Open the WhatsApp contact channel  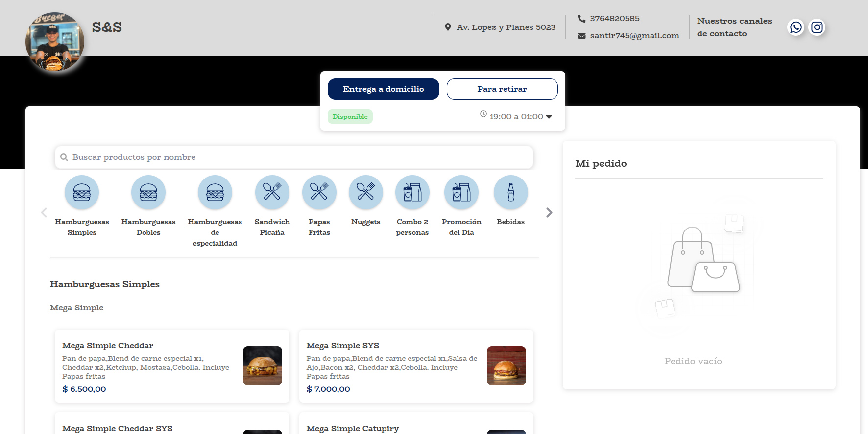[796, 27]
